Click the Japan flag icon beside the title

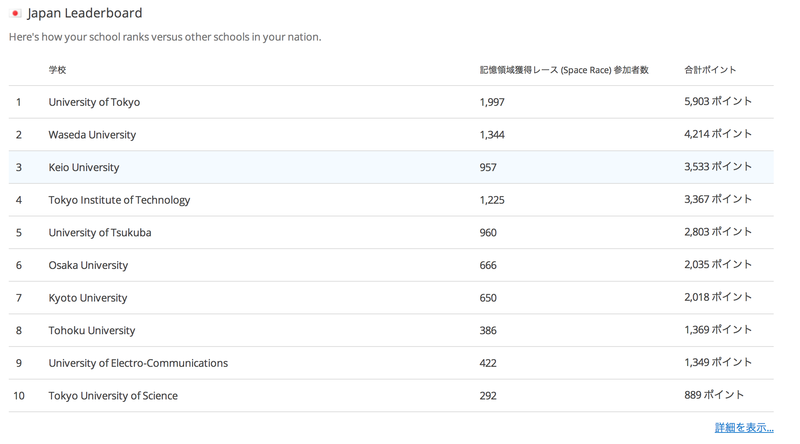15,13
